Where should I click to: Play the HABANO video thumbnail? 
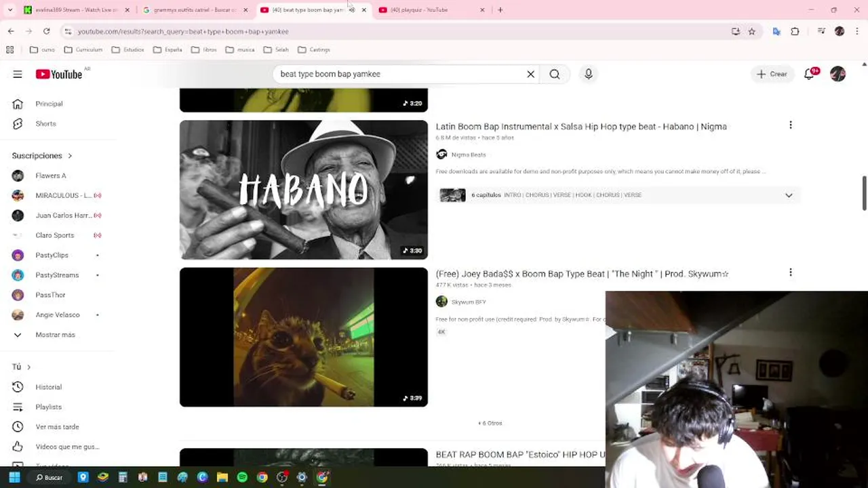click(304, 190)
